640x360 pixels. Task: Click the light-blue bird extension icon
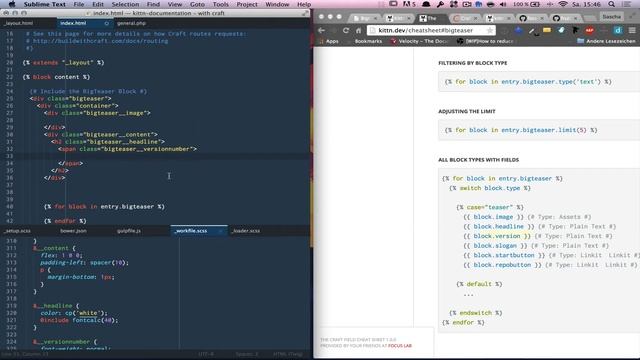point(561,30)
